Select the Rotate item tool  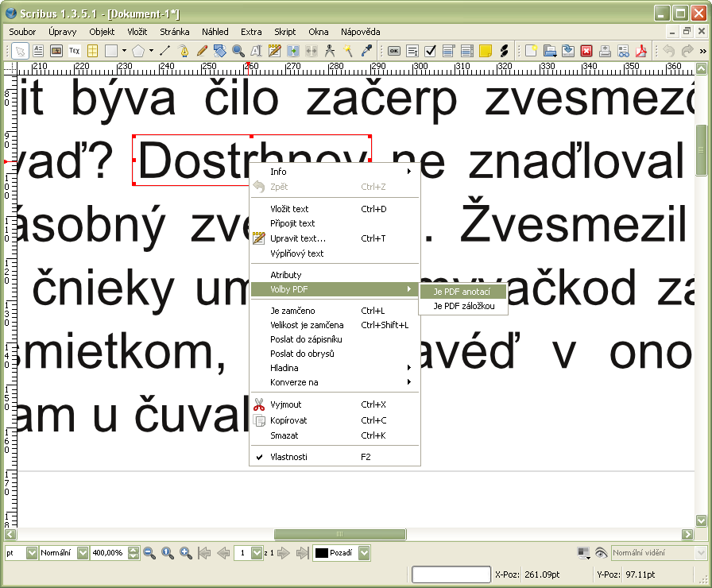[221, 51]
